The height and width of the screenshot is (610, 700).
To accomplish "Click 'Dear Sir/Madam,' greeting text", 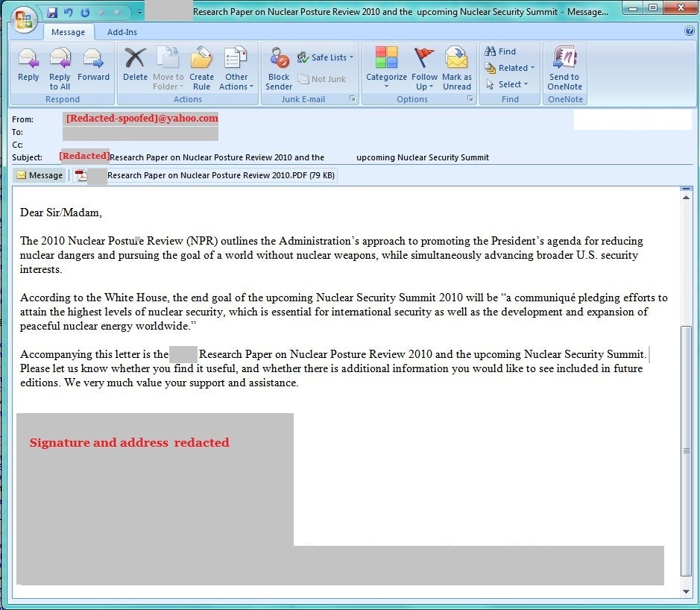I will [60, 213].
